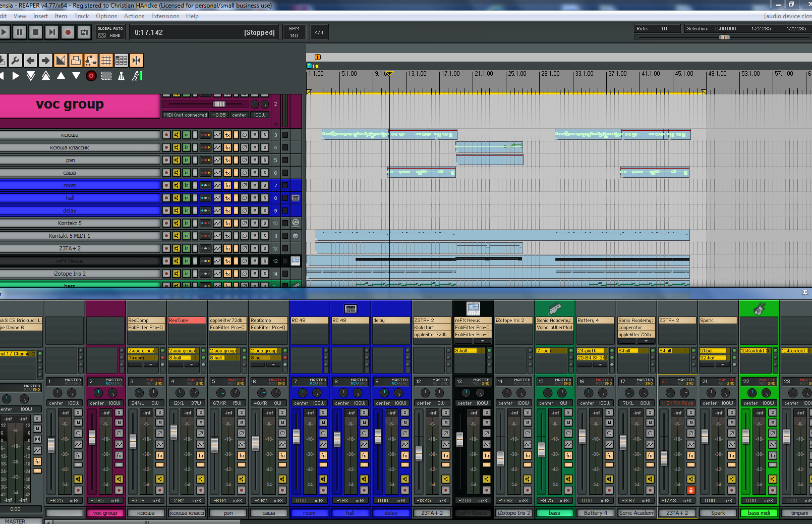
Task: Click the double up-arrow toolbar icon
Action: click(46, 76)
